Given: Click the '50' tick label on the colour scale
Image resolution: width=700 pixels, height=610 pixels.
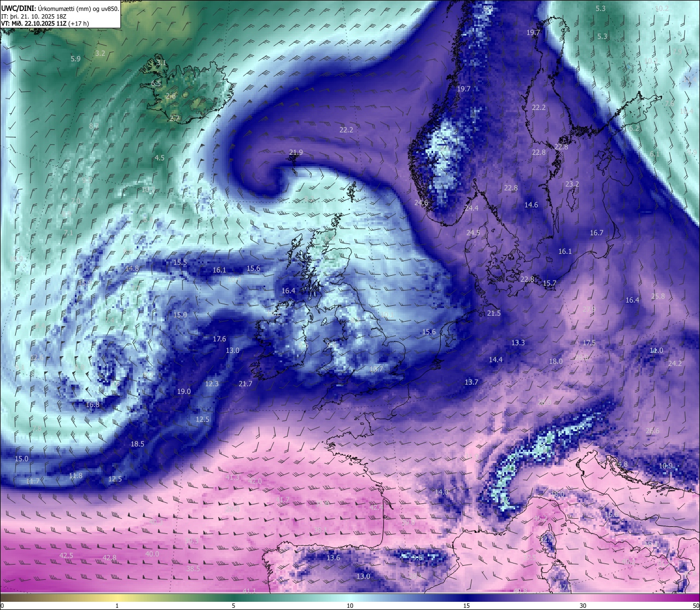Looking at the screenshot, I should [x=695, y=606].
